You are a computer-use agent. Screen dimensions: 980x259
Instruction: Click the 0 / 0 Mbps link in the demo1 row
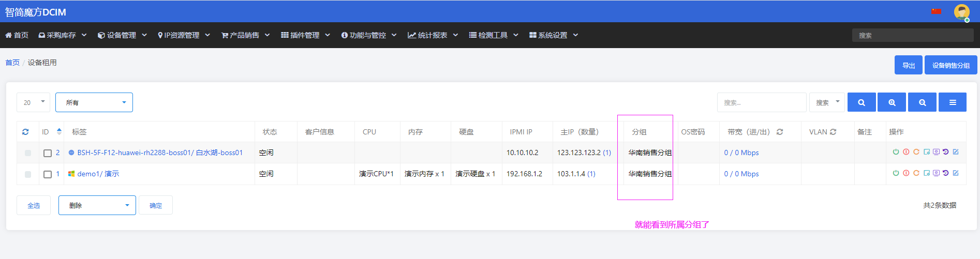[741, 174]
